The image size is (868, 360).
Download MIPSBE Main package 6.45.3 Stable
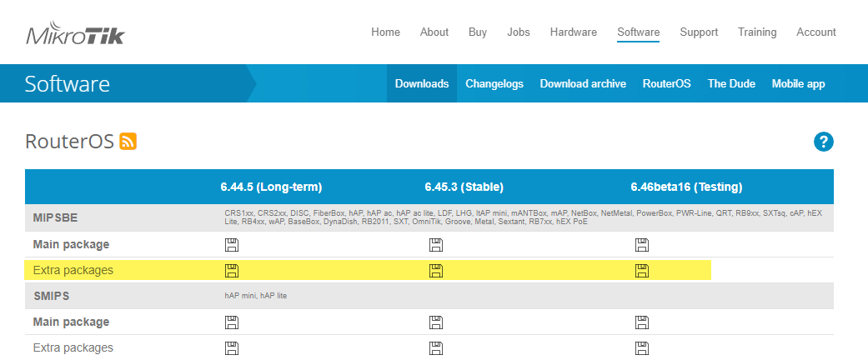point(436,244)
